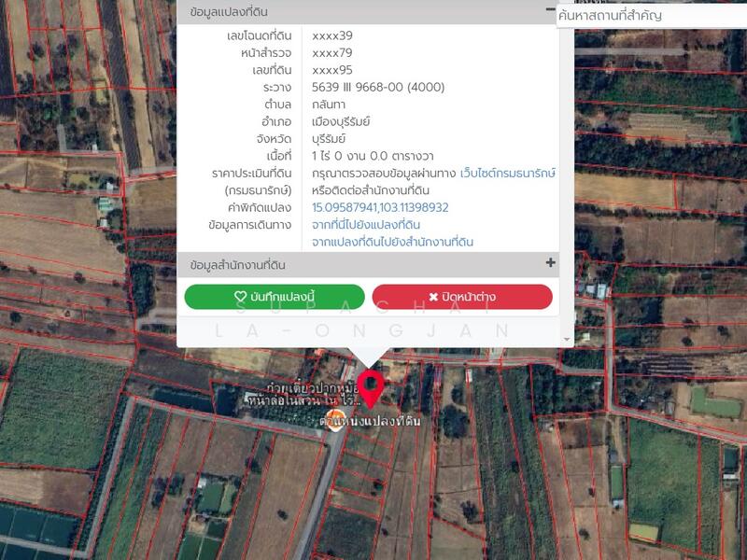Viewport: 747px width, 560px height.
Task: Collapse ข้อมูลแปลงที่ดิน panel using minus icon
Action: [550, 10]
